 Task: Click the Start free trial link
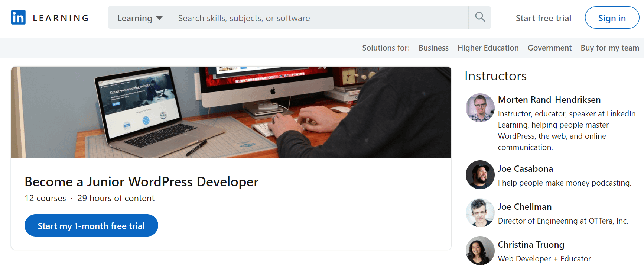point(543,18)
